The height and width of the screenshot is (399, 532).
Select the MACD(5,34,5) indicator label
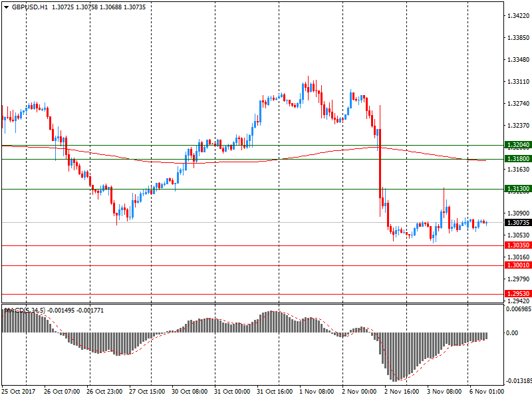click(x=25, y=311)
